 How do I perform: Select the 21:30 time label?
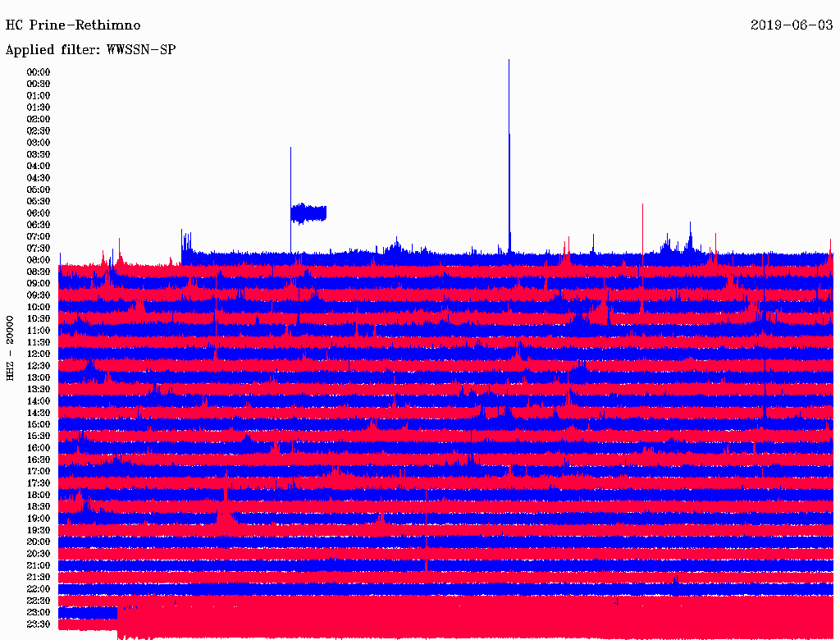coord(38,577)
